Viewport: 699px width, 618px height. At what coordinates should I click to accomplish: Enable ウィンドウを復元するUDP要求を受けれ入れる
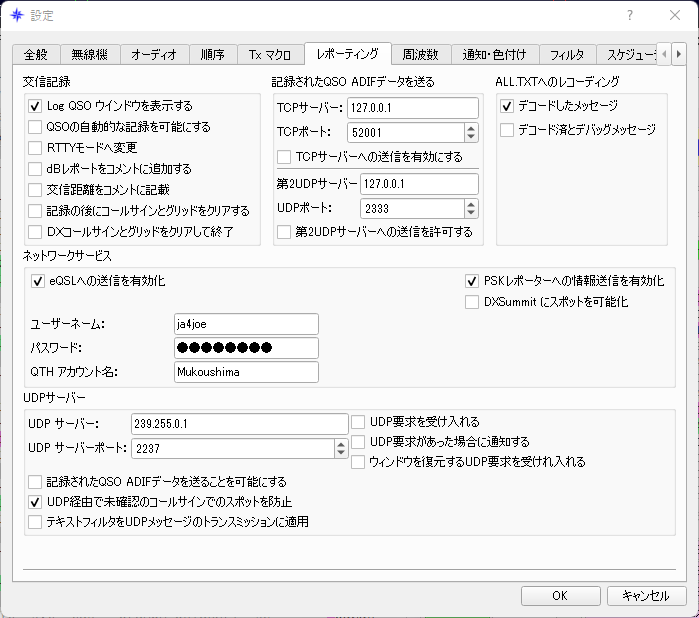click(x=358, y=462)
